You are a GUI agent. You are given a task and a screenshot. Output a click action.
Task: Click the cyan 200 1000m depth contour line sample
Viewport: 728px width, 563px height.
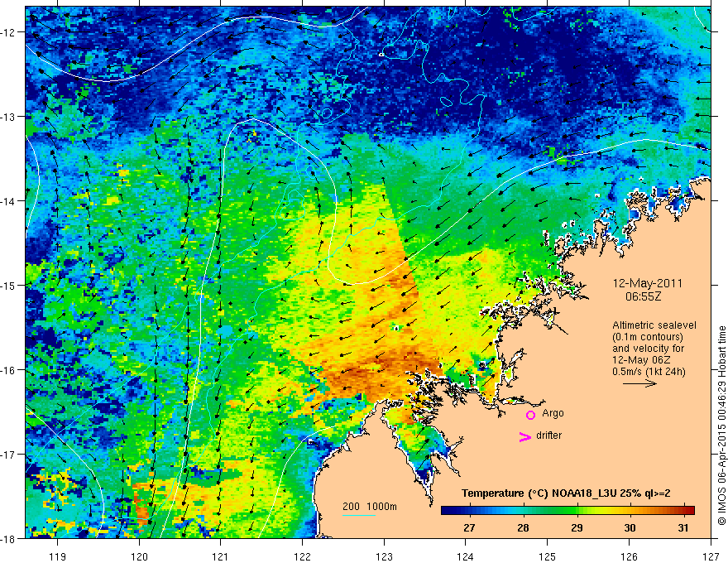click(x=359, y=515)
